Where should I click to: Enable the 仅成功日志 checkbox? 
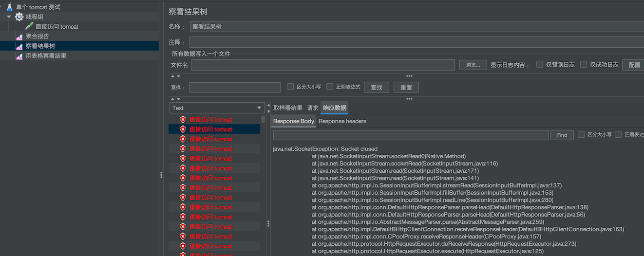(584, 64)
